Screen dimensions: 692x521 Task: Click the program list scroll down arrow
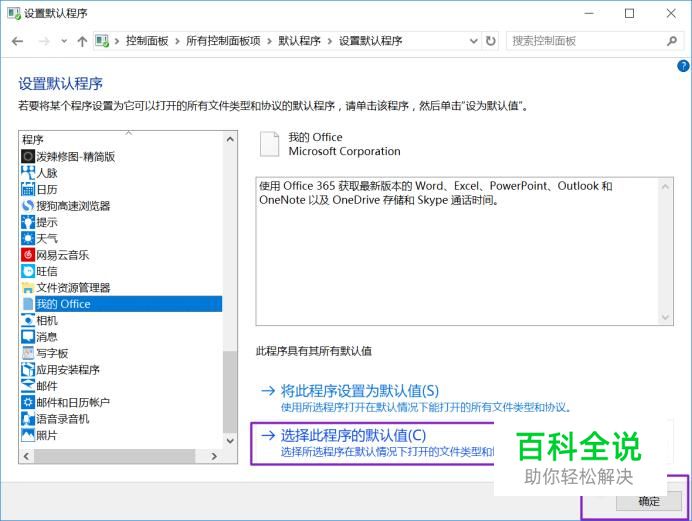[x=230, y=440]
